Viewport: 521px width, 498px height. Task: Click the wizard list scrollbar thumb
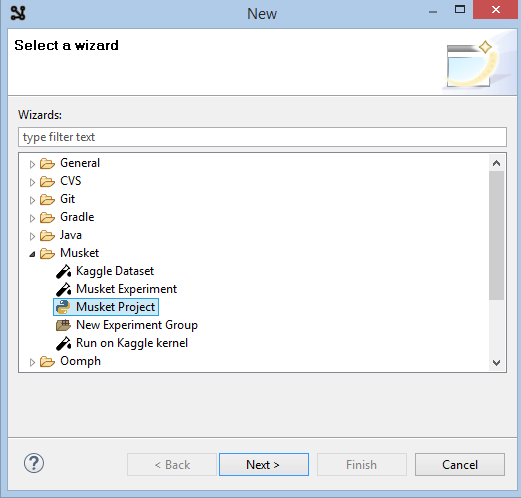(x=496, y=235)
